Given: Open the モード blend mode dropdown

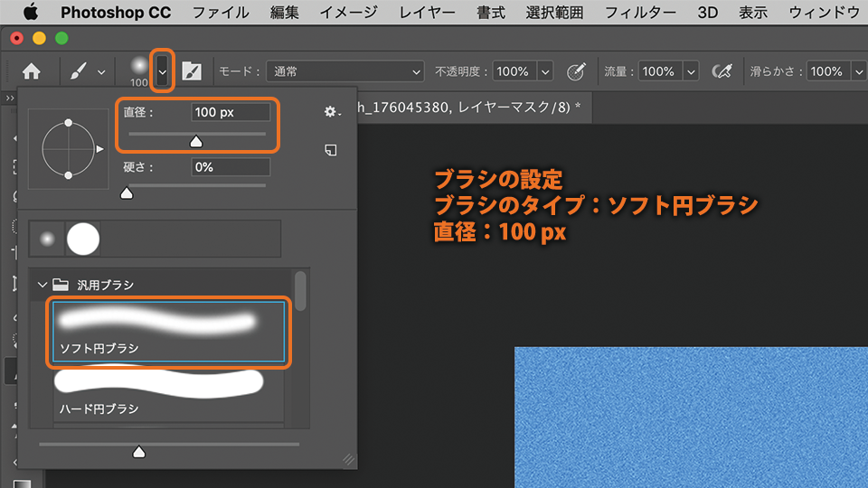Looking at the screenshot, I should [x=344, y=71].
